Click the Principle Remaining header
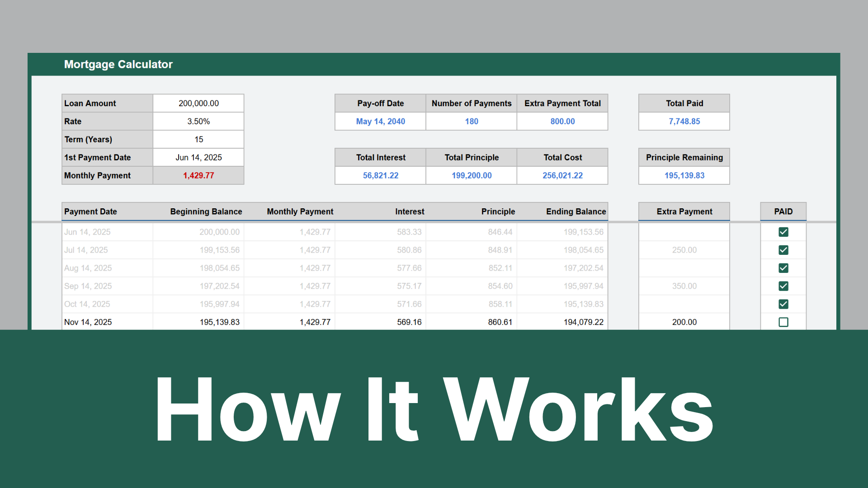Screen dimensions: 868x488 684,157
